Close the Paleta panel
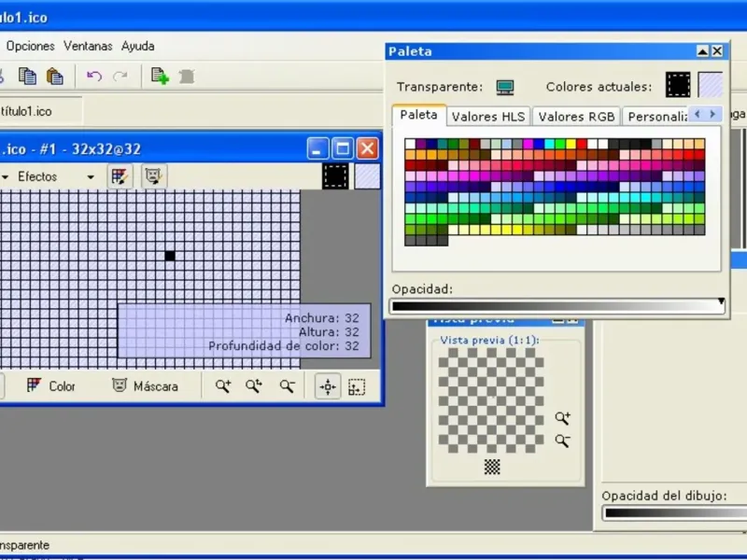 717,51
